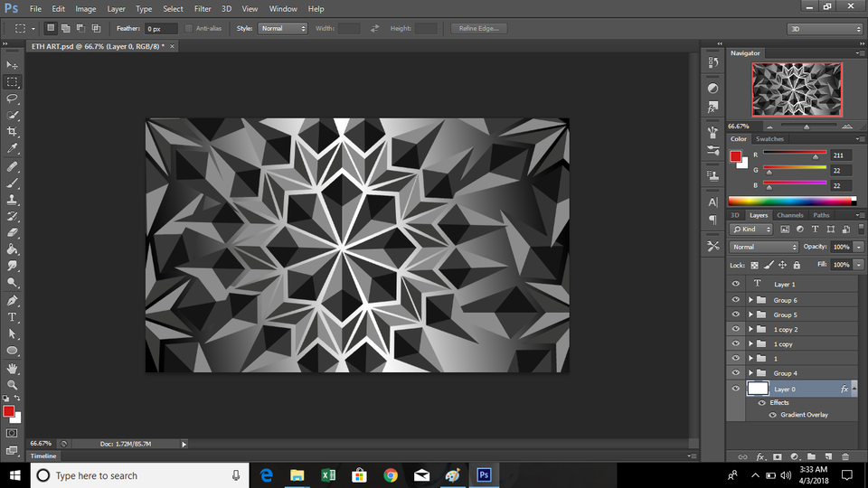868x488 pixels.
Task: Switch to the Channels tab
Action: [x=789, y=215]
